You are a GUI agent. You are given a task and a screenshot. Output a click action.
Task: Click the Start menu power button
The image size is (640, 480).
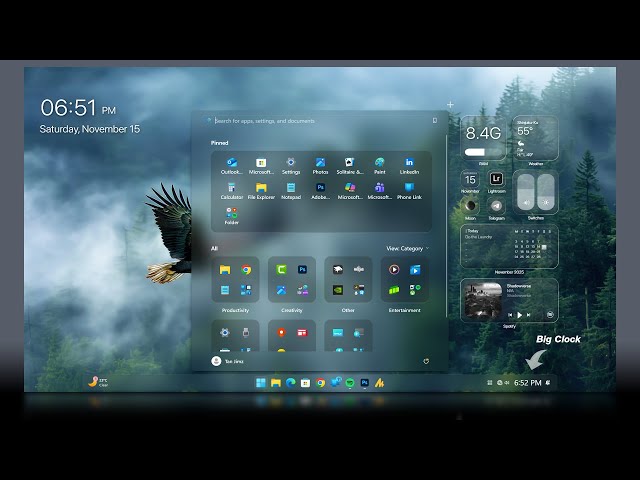426,361
